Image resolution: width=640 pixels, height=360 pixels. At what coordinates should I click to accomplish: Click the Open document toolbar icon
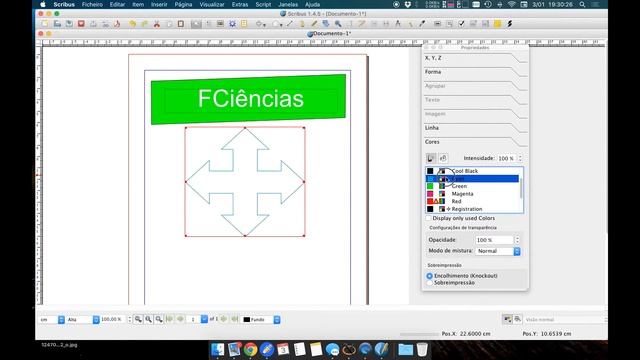point(57,24)
